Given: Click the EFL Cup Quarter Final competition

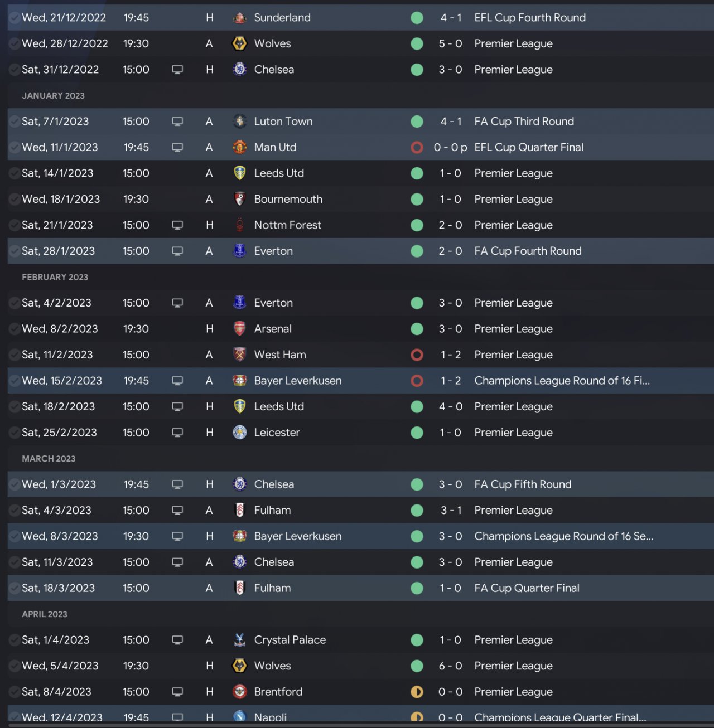Looking at the screenshot, I should [528, 148].
